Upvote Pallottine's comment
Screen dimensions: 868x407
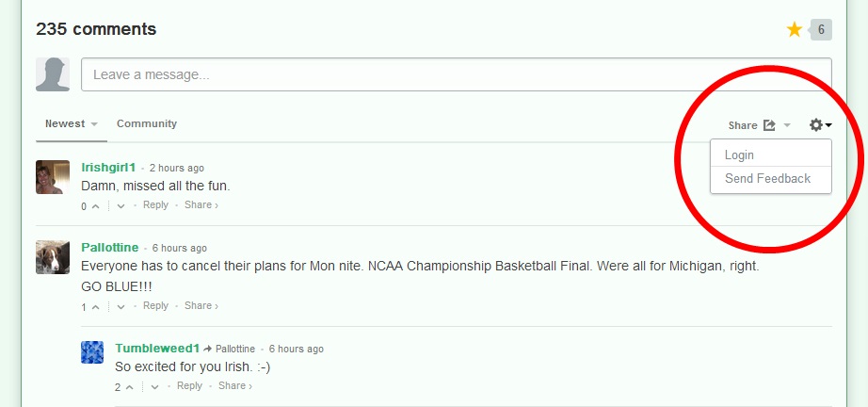coord(96,307)
